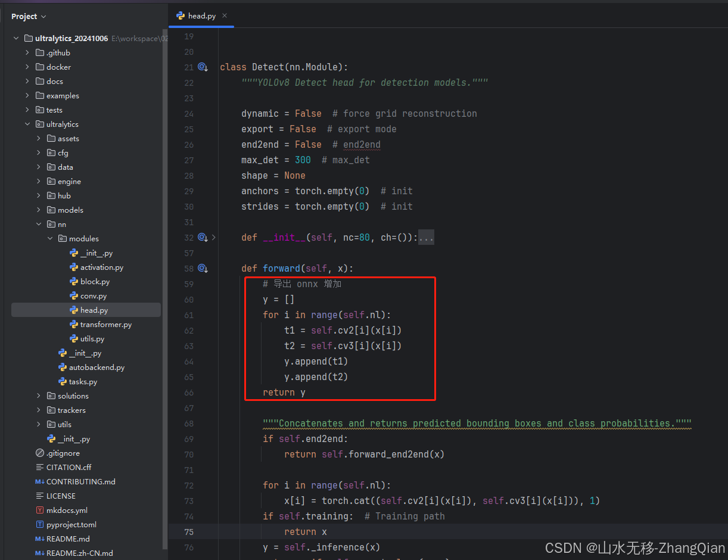
Task: Expand the assets folder
Action: 39,138
